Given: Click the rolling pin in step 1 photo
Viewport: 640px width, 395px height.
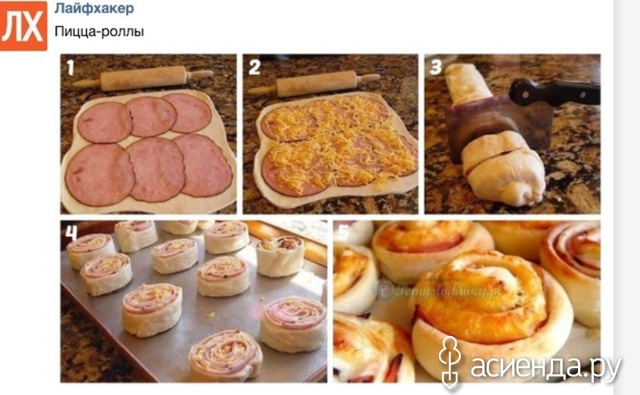Looking at the screenshot, I should pos(144,78).
